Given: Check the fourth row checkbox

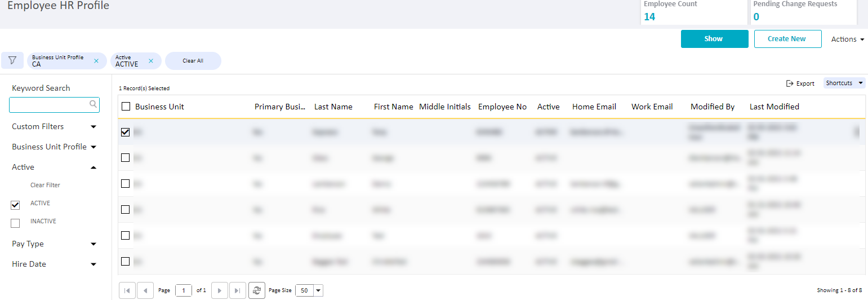Looking at the screenshot, I should pyautogui.click(x=126, y=209).
